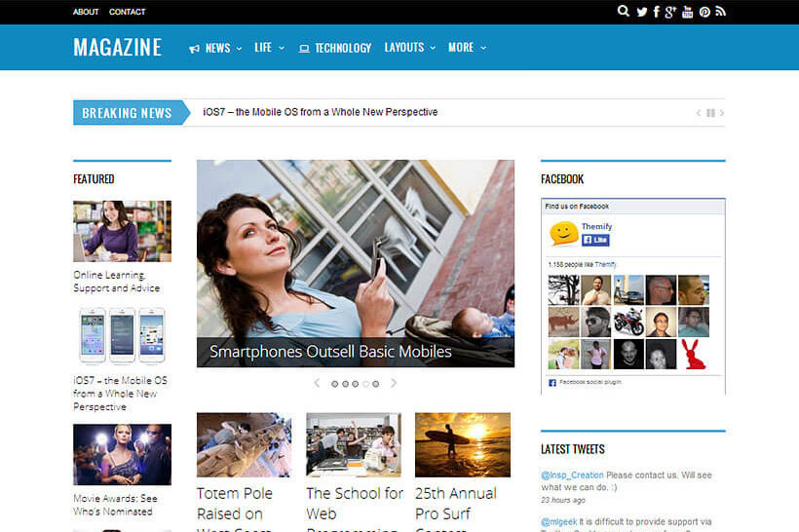Open the 25th Annual Pro Surf thumbnail
Image resolution: width=799 pixels, height=532 pixels.
462,444
